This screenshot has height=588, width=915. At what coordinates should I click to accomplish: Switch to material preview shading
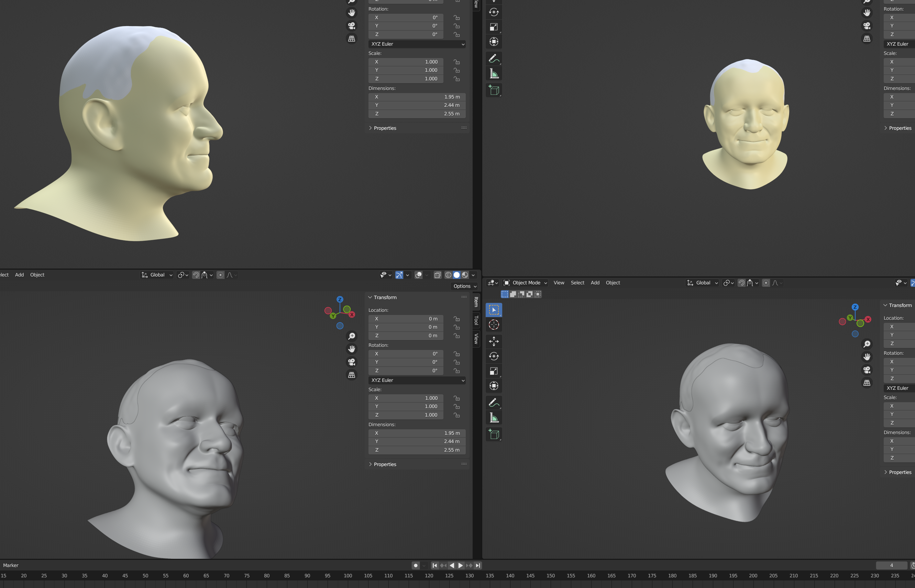click(465, 275)
